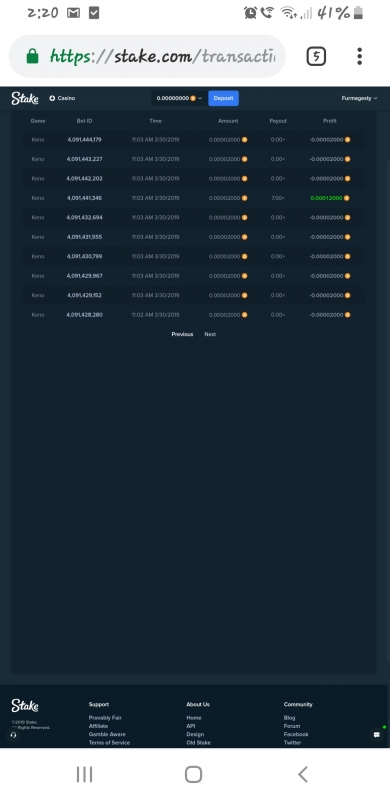Screen dimensions: 390x800
Task: Tap Android home button
Action: [x=193, y=774]
